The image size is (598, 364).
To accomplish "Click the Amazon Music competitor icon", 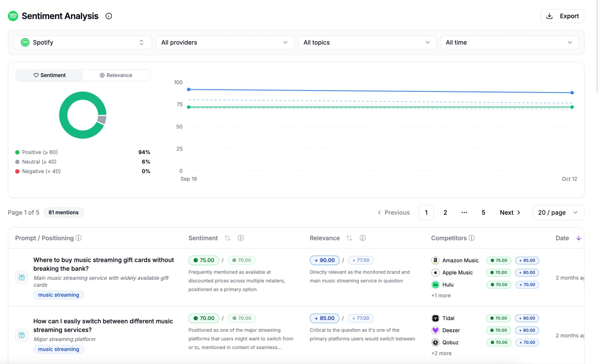I will [435, 260].
